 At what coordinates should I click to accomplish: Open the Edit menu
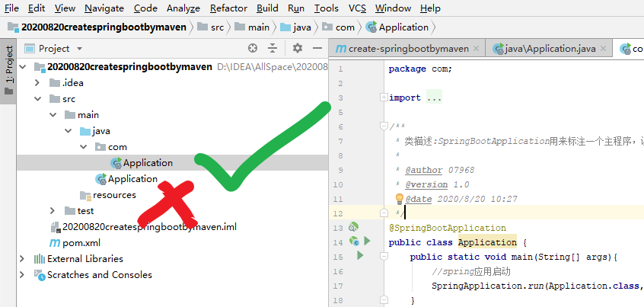click(x=37, y=8)
